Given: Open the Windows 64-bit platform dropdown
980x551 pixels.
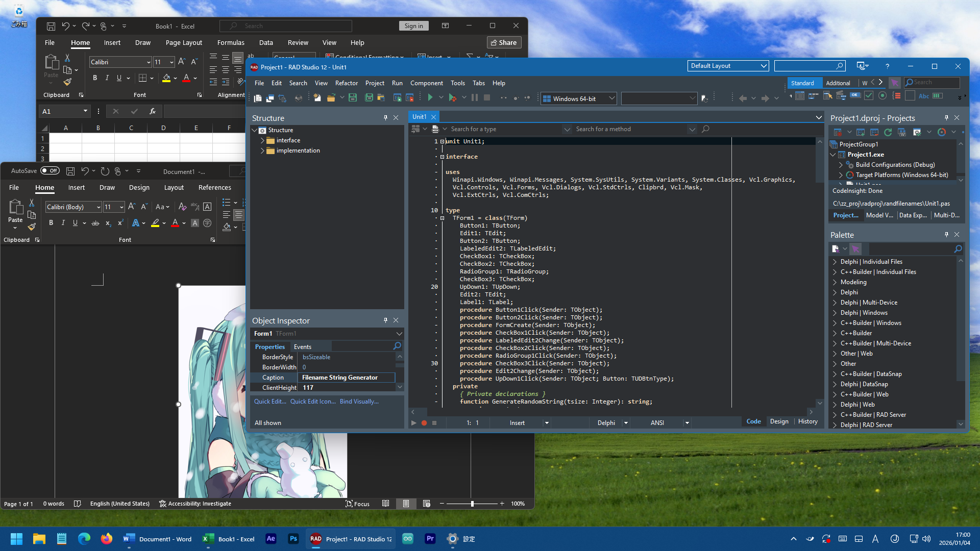Looking at the screenshot, I should pyautogui.click(x=611, y=98).
